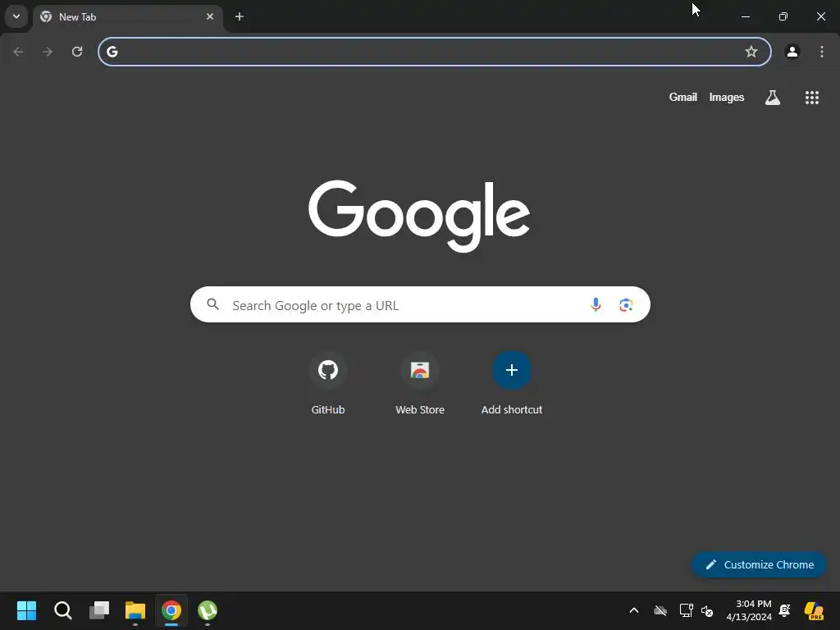The height and width of the screenshot is (630, 840).
Task: Click the network display tray icon
Action: (687, 610)
